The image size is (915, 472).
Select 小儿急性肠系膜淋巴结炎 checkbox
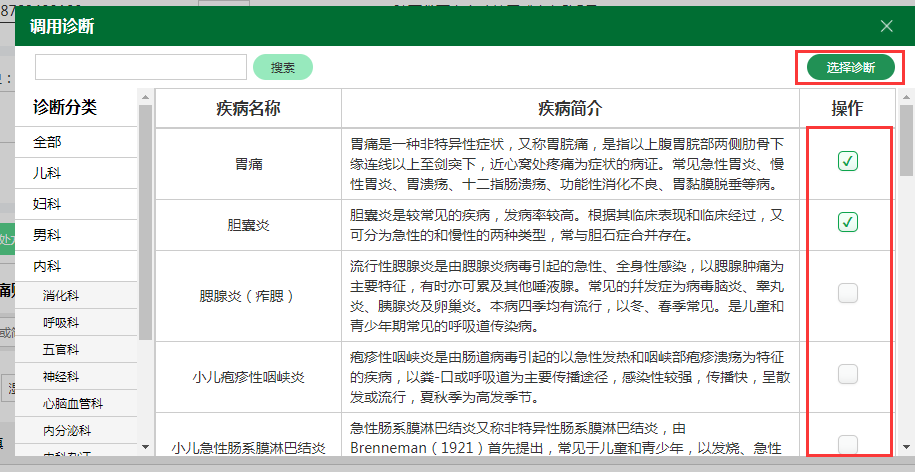coord(848,443)
